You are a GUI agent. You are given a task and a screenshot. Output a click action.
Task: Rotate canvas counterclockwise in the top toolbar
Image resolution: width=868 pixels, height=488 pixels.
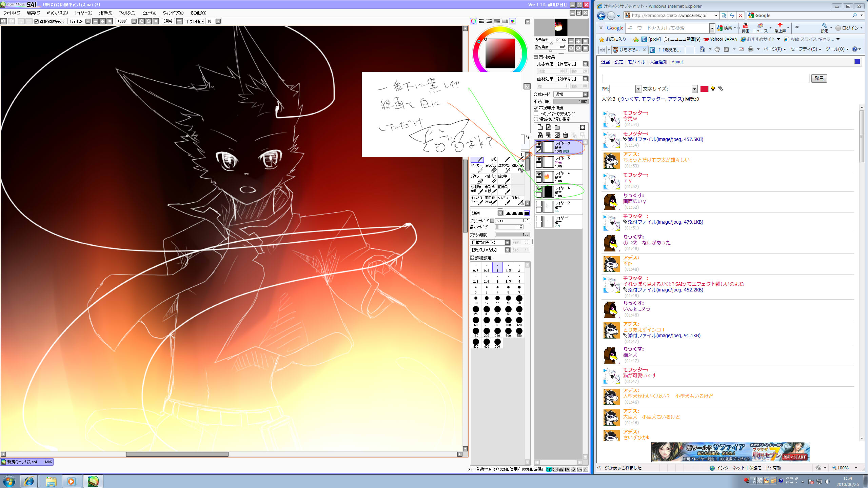141,21
